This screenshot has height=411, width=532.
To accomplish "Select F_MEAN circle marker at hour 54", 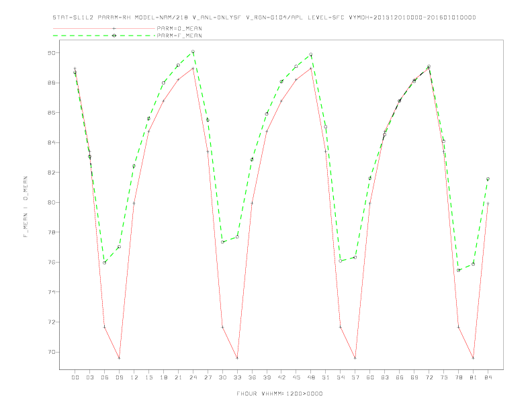I will pos(341,261).
